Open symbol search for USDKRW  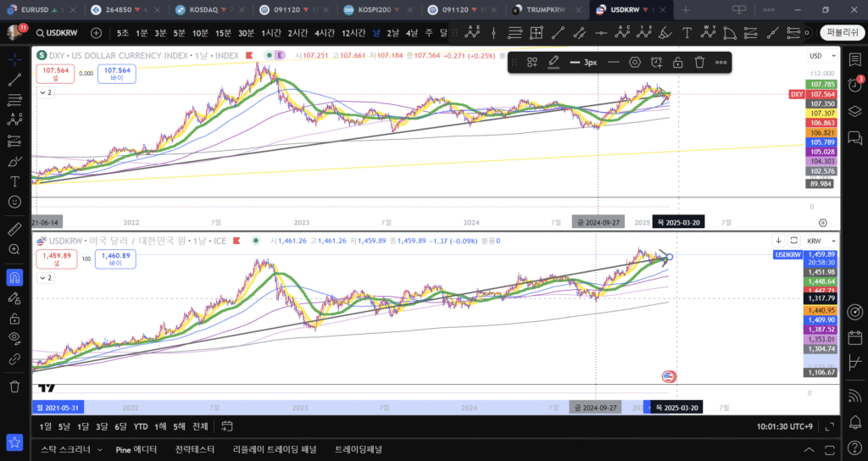coord(57,33)
